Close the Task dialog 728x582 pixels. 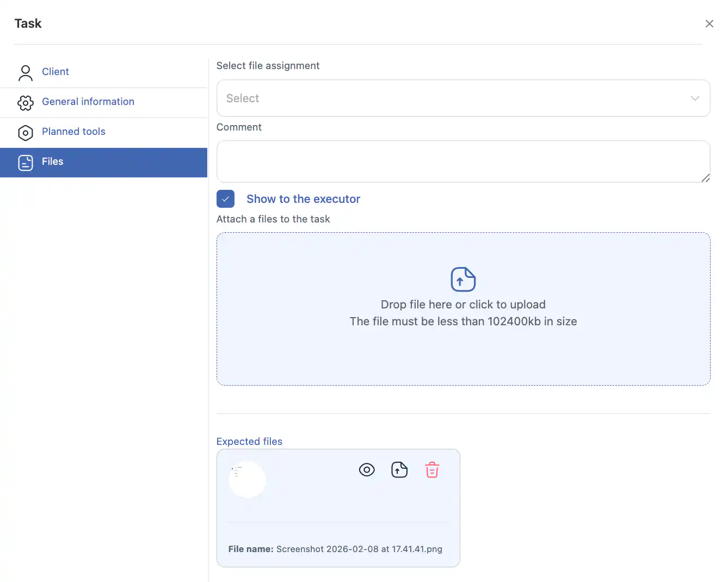pos(709,24)
